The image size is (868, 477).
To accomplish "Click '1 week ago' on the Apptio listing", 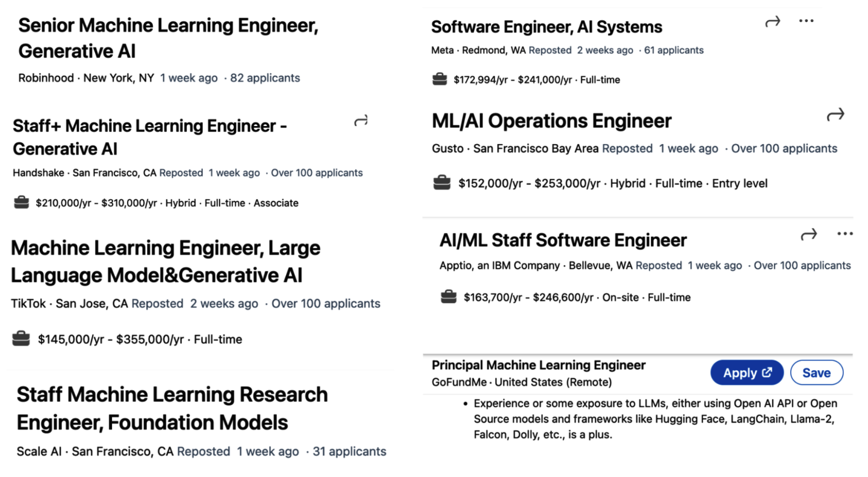I will (x=714, y=265).
